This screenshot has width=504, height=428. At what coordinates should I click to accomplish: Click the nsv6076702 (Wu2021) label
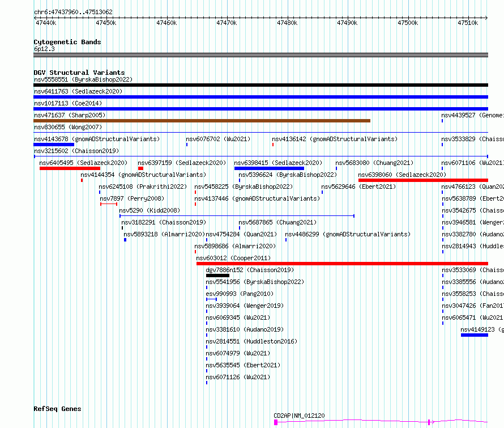click(218, 139)
